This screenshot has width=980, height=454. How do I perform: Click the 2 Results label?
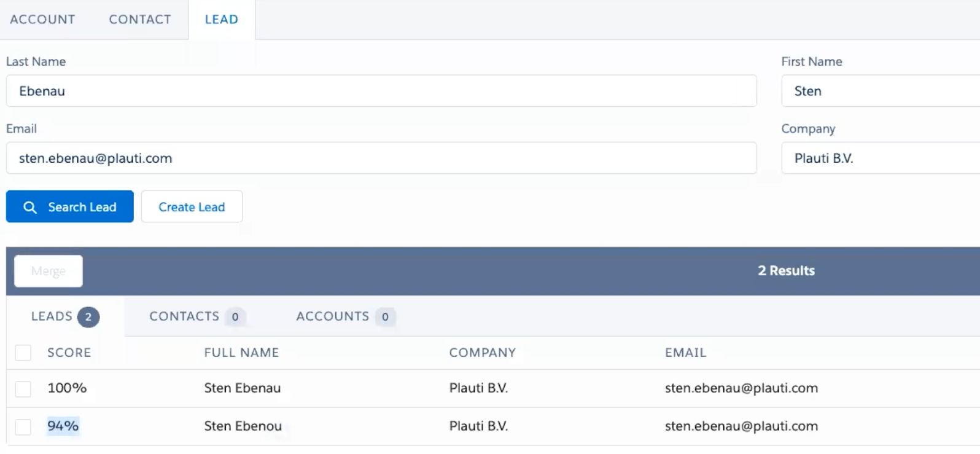(x=787, y=270)
